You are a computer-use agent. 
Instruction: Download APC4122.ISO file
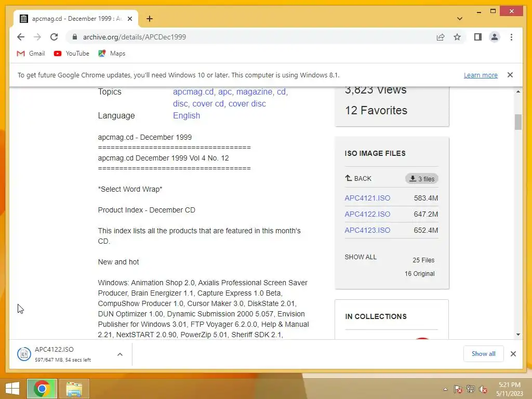(367, 214)
